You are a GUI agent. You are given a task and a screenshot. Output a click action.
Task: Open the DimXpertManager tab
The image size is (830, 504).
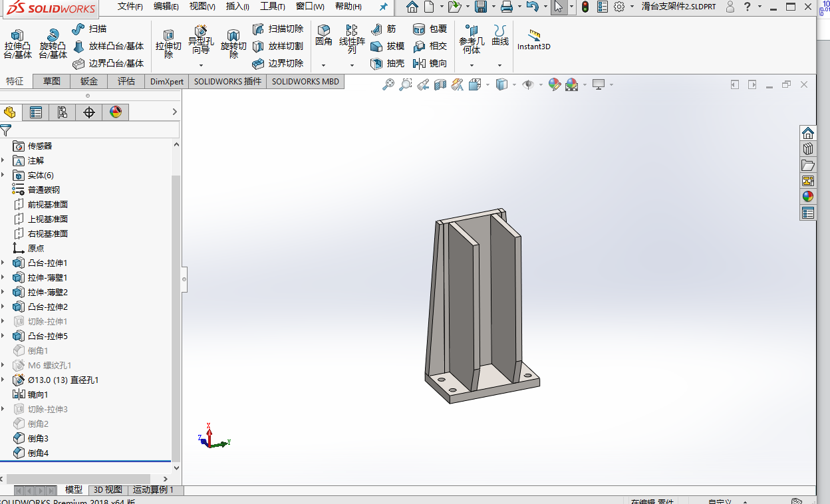89,112
